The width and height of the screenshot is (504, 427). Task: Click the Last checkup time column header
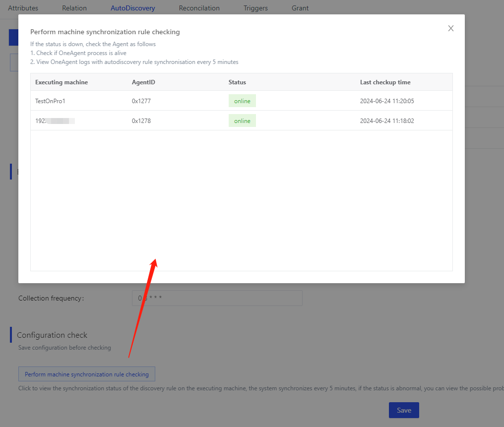pos(385,82)
